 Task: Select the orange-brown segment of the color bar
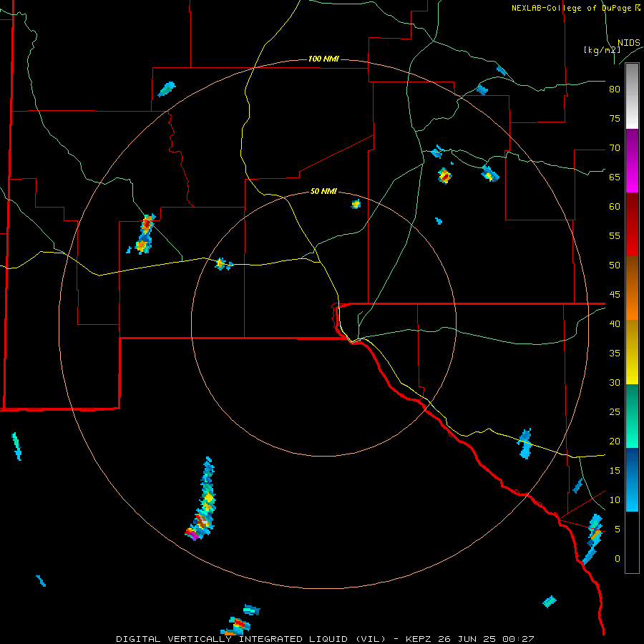click(x=632, y=288)
